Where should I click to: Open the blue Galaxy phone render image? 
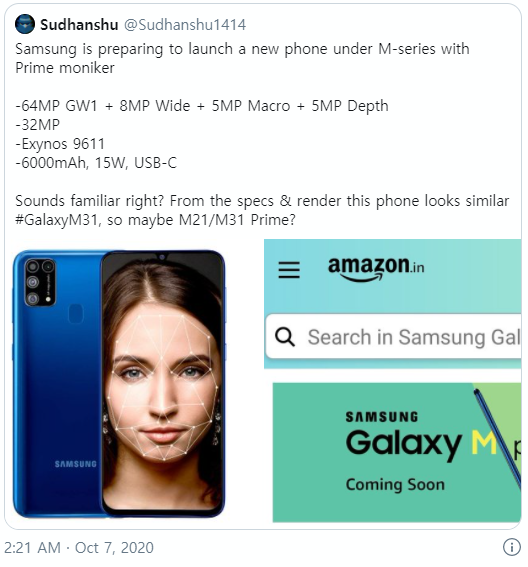[119, 384]
